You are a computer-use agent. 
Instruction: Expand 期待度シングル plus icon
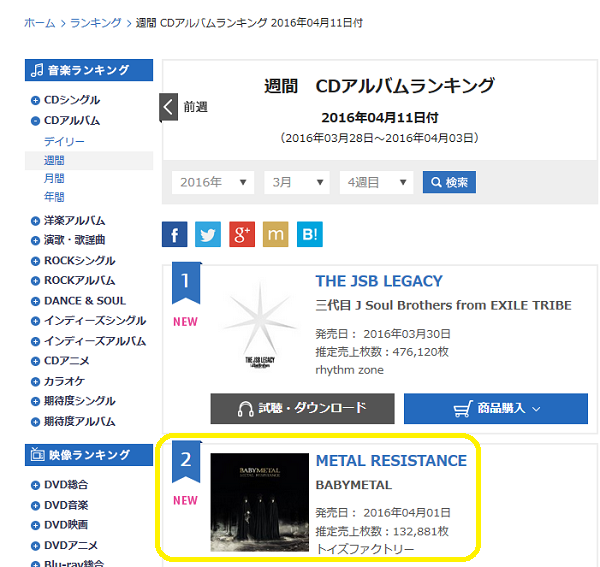click(x=35, y=401)
